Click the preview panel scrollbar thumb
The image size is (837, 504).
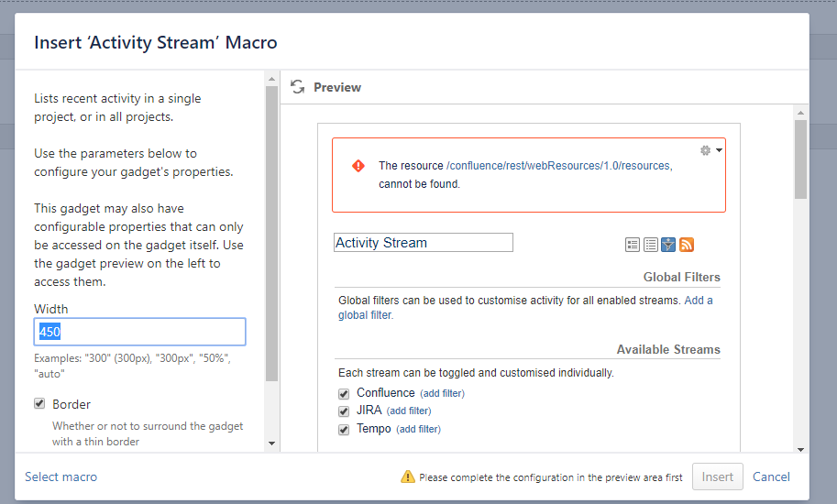coord(800,159)
